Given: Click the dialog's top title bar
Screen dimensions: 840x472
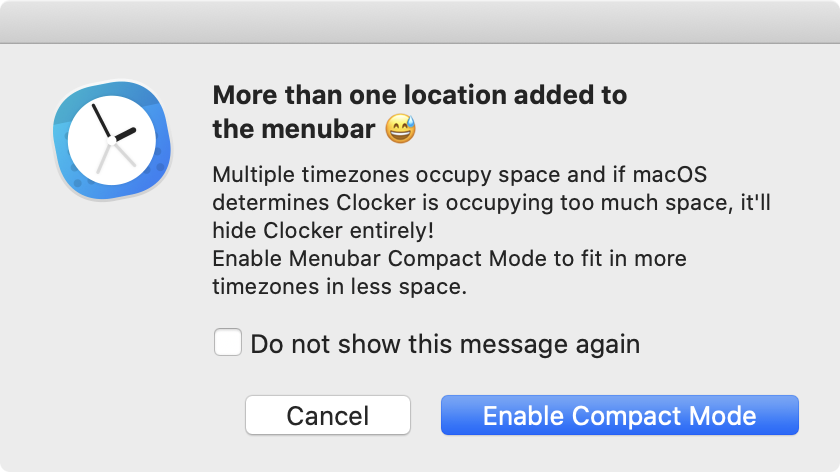Looking at the screenshot, I should click(420, 21).
